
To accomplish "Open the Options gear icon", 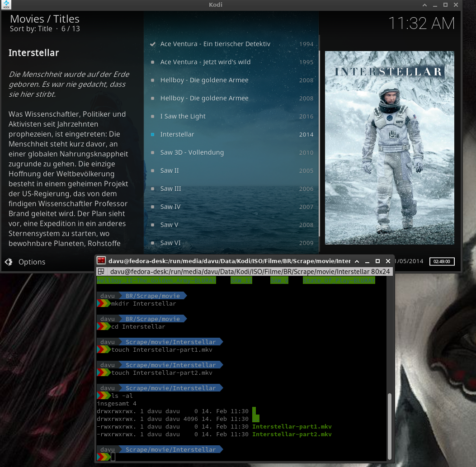I will pos(9,262).
